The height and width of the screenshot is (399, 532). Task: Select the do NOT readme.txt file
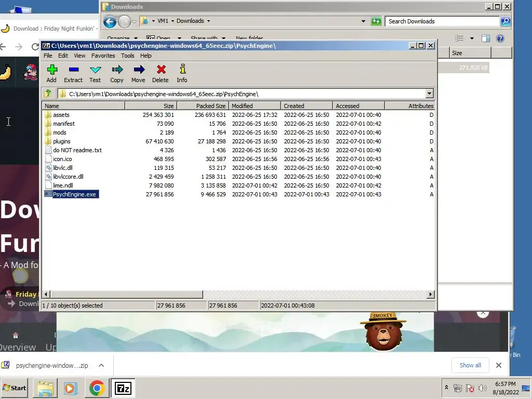[77, 150]
